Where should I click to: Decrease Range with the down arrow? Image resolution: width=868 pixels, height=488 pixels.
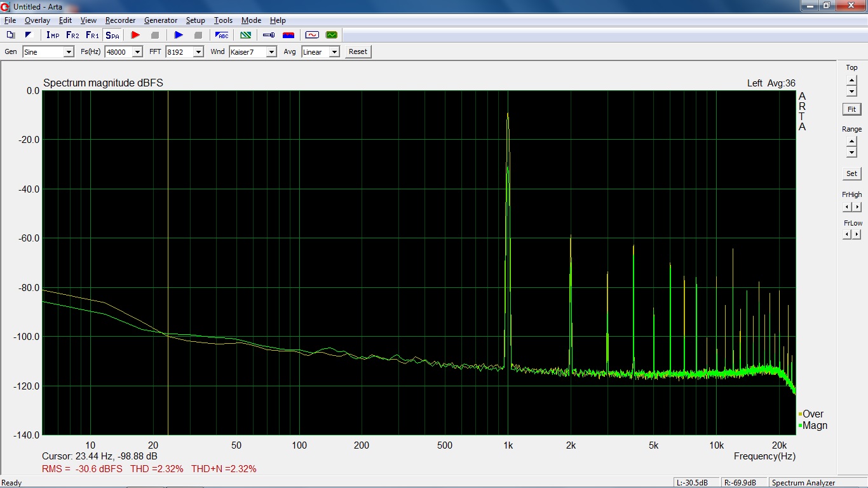851,152
